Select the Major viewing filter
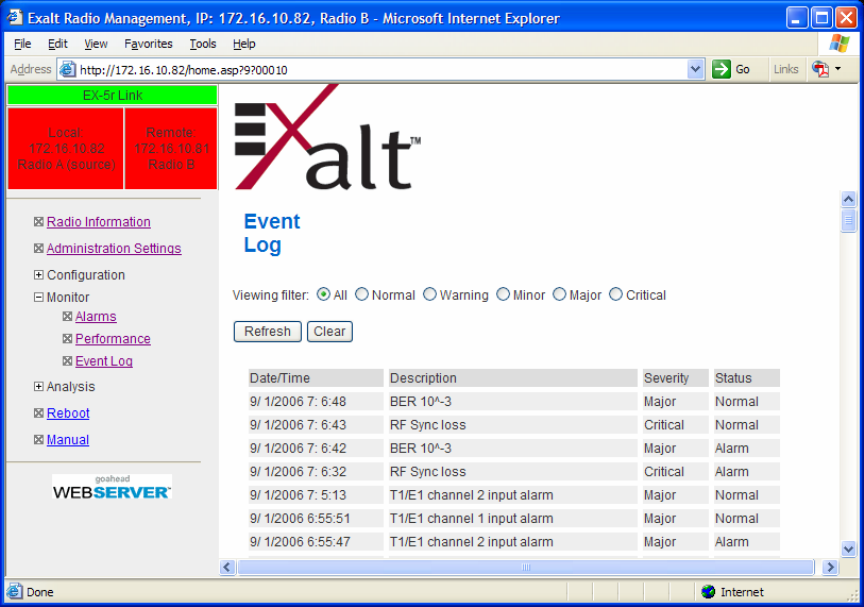The image size is (864, 607). pos(559,295)
